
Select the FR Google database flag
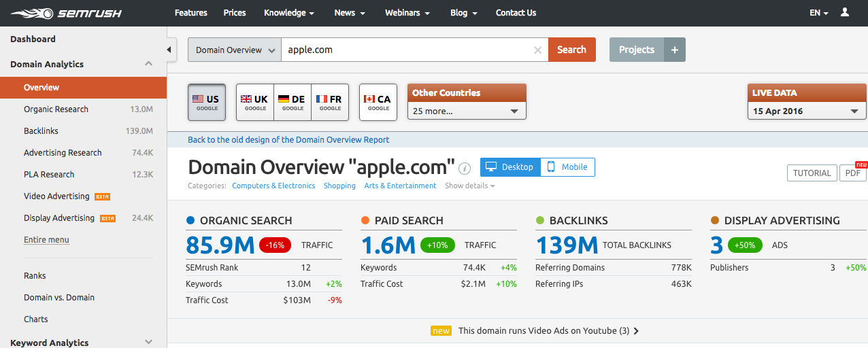(330, 102)
